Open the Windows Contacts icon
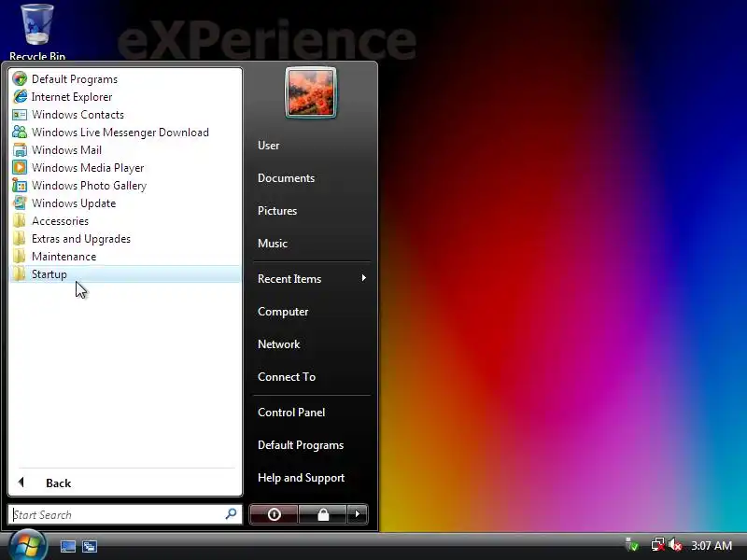Image resolution: width=747 pixels, height=560 pixels. (x=20, y=114)
